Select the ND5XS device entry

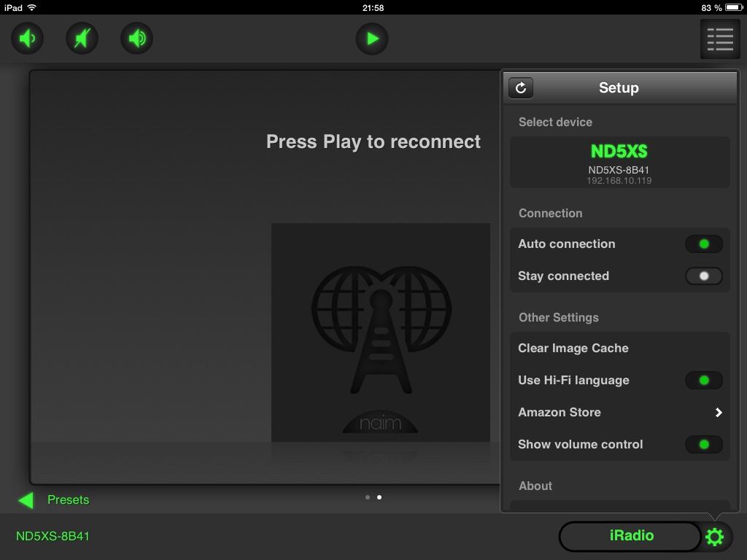click(x=619, y=163)
